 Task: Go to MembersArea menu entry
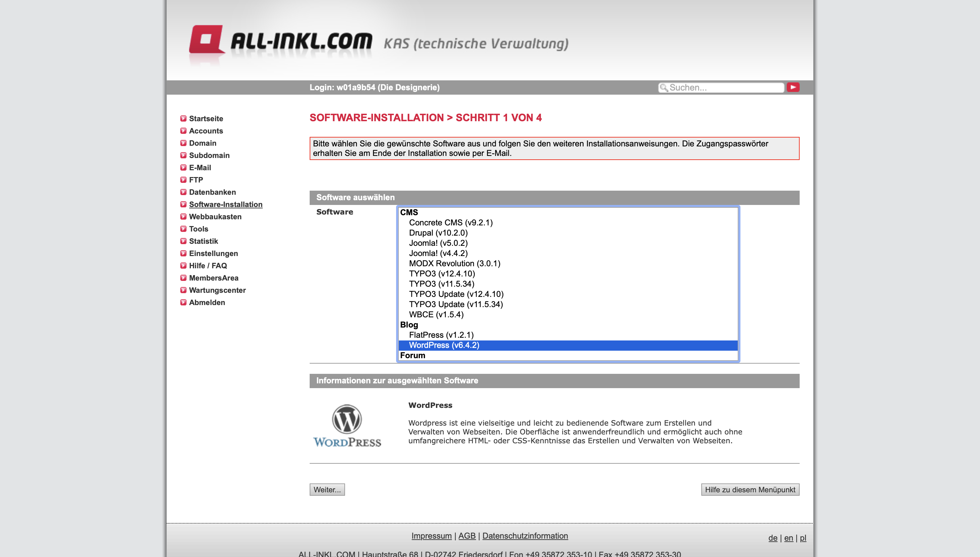214,278
